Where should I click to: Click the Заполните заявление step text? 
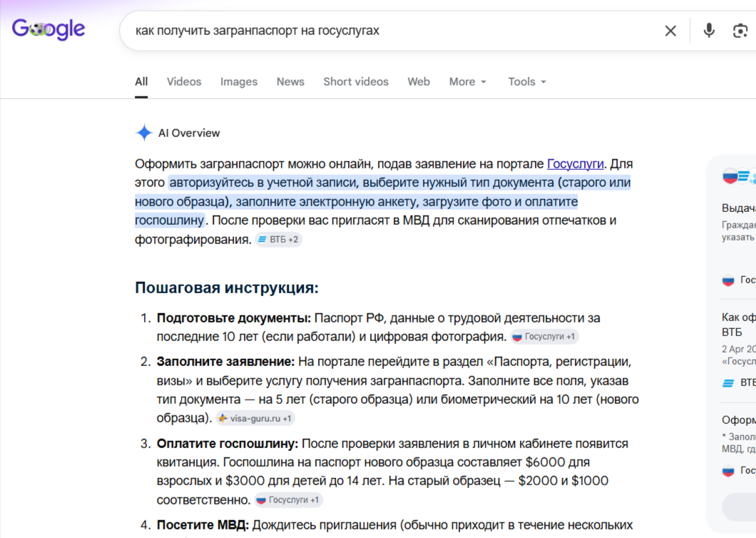click(225, 361)
